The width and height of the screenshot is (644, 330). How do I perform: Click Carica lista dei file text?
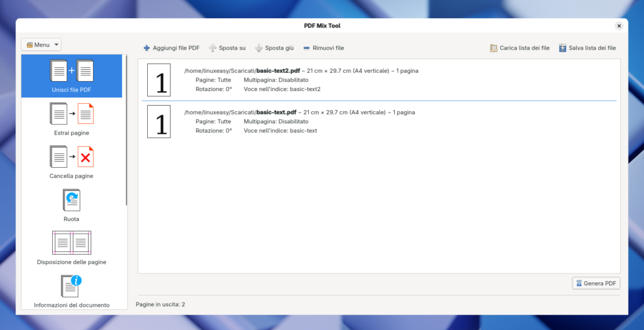525,48
